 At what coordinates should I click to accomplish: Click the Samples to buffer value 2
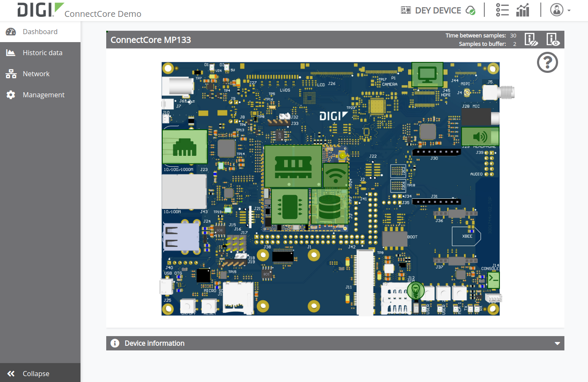(x=515, y=44)
